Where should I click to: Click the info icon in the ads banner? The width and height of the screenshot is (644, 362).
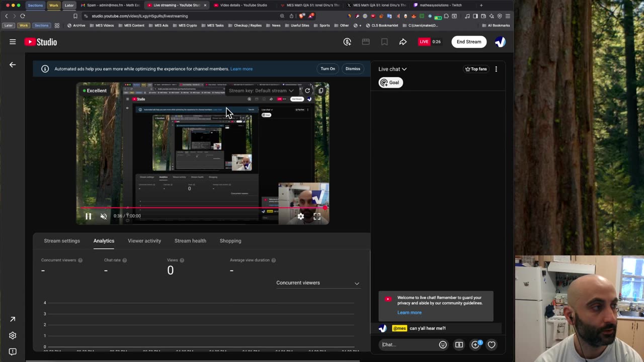tap(45, 69)
